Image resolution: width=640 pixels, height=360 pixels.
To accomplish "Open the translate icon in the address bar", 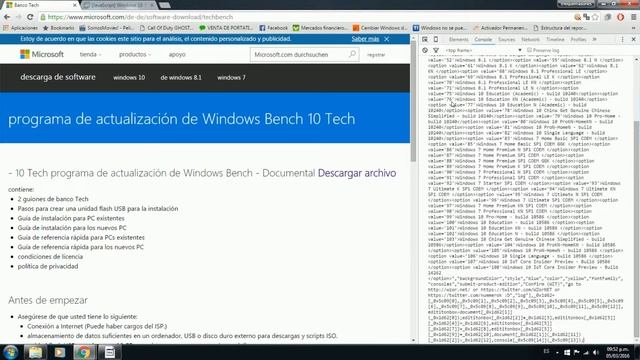I will point(587,17).
